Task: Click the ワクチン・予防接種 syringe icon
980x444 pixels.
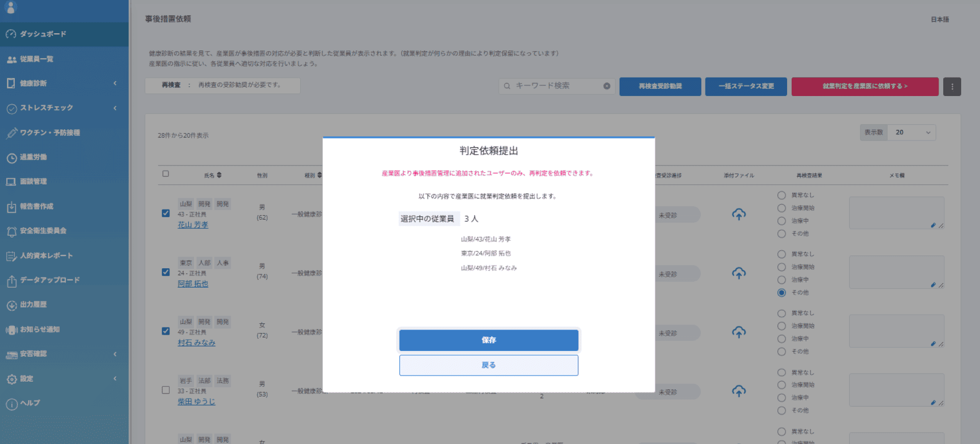Action: (11, 133)
